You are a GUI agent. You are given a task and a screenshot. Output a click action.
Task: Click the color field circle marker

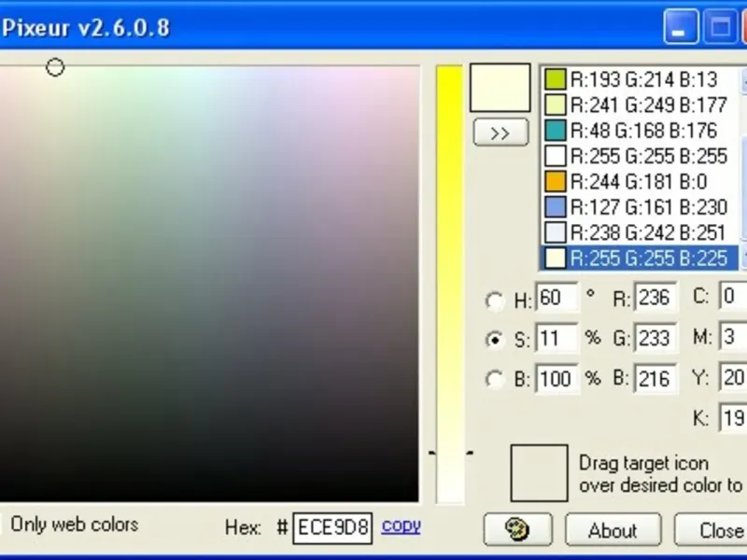pos(55,67)
